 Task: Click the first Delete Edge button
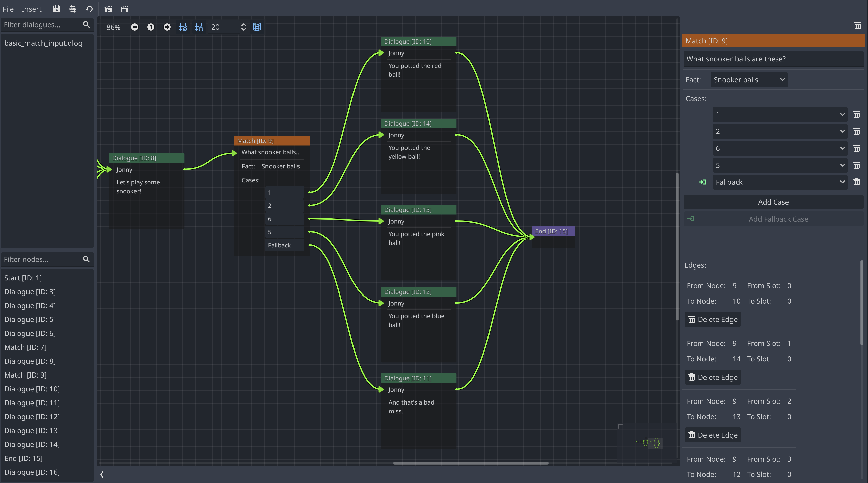pyautogui.click(x=712, y=319)
